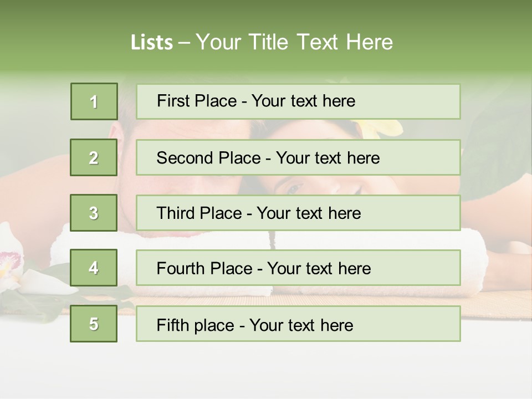Viewport: 532px width, 399px height.
Task: Select the number 4 green box
Action: pos(94,268)
